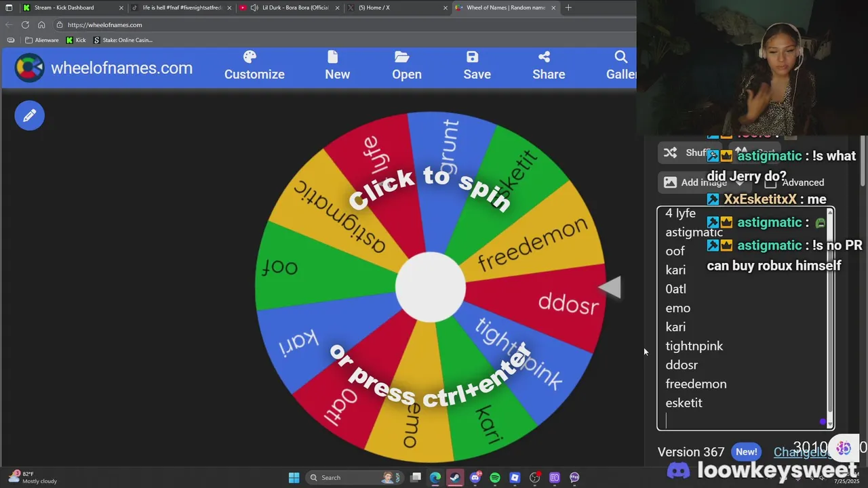Open the tab actions menu icon
The width and height of the screenshot is (868, 488).
coord(9,7)
